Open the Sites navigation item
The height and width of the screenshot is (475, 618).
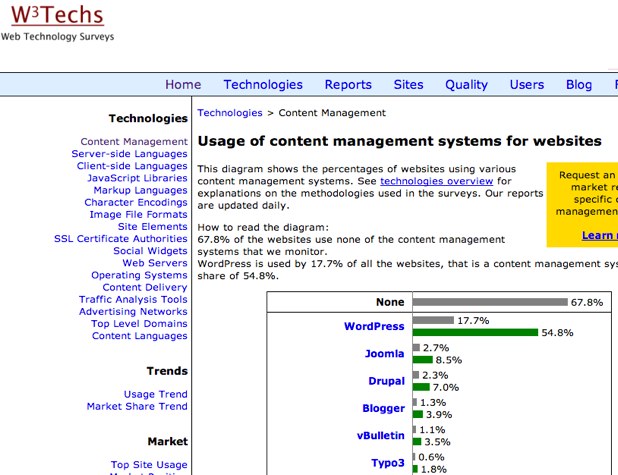click(x=408, y=85)
